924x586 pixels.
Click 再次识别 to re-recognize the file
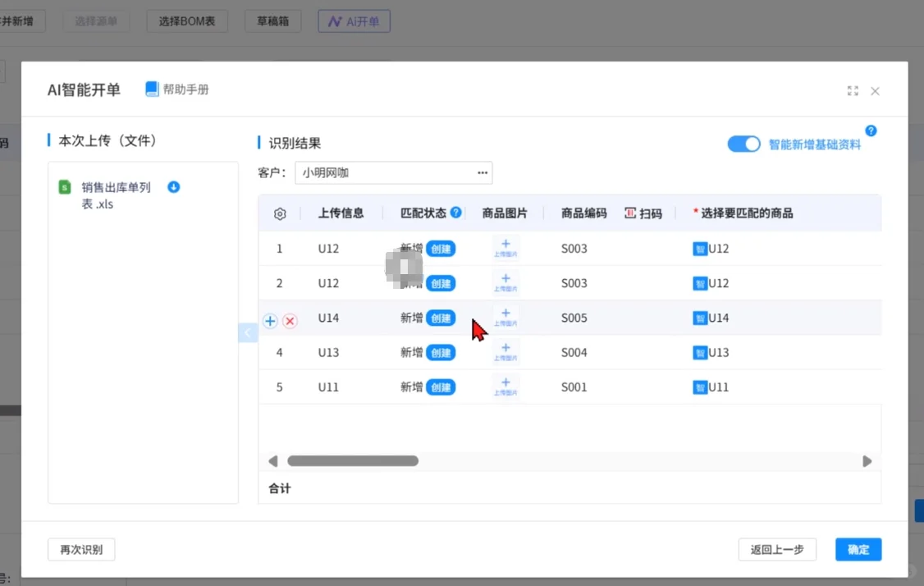click(81, 549)
